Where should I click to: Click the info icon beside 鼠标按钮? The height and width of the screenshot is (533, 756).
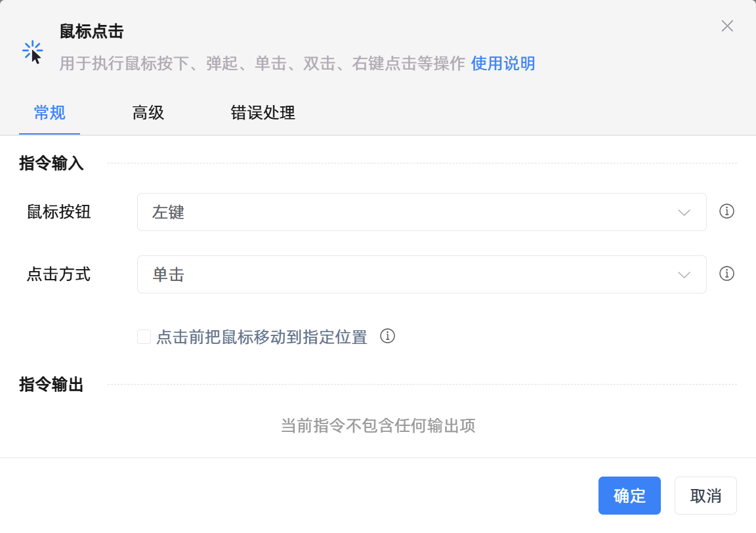pyautogui.click(x=726, y=212)
